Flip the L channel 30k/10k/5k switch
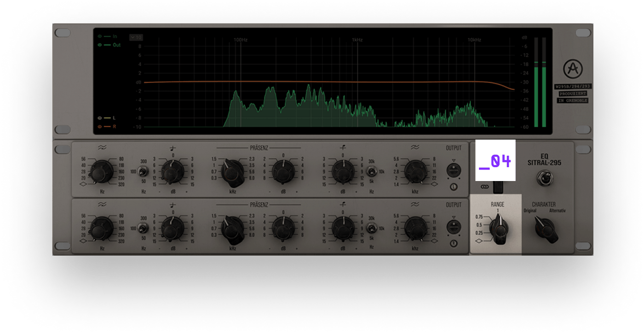644x333 pixels. click(x=372, y=172)
